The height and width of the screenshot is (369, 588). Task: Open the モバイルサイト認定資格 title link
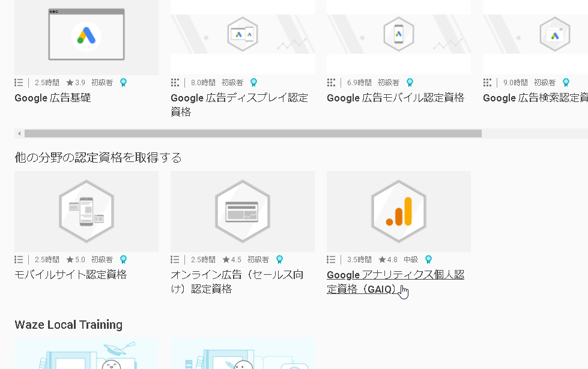[70, 275]
